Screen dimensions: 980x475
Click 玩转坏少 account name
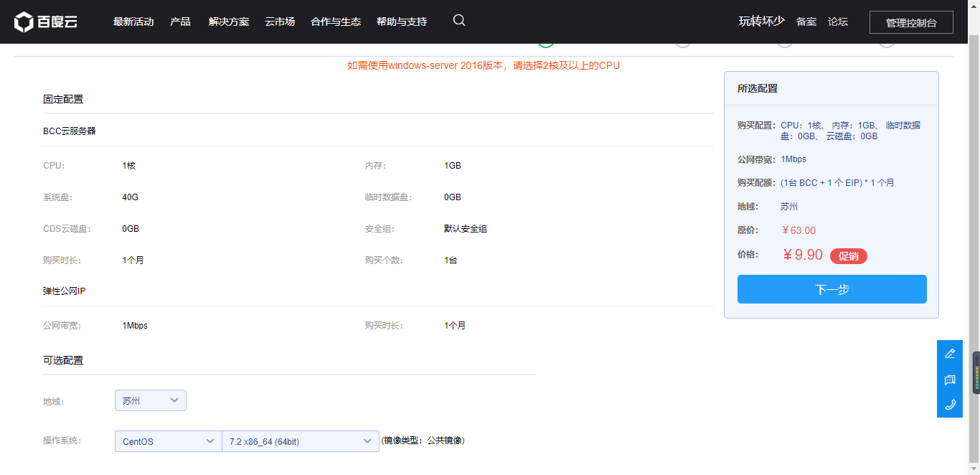pos(762,22)
